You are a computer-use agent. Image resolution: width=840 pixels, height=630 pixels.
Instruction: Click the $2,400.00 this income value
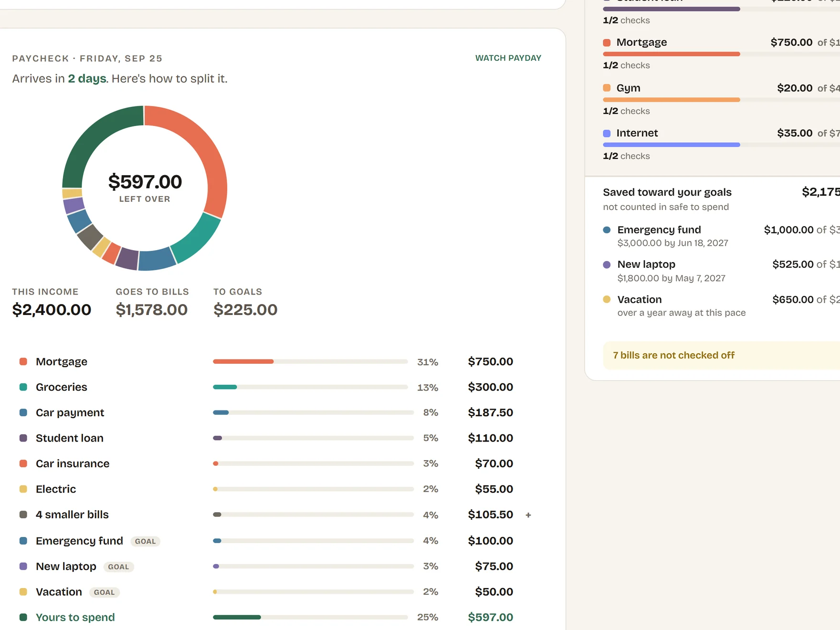coord(52,310)
